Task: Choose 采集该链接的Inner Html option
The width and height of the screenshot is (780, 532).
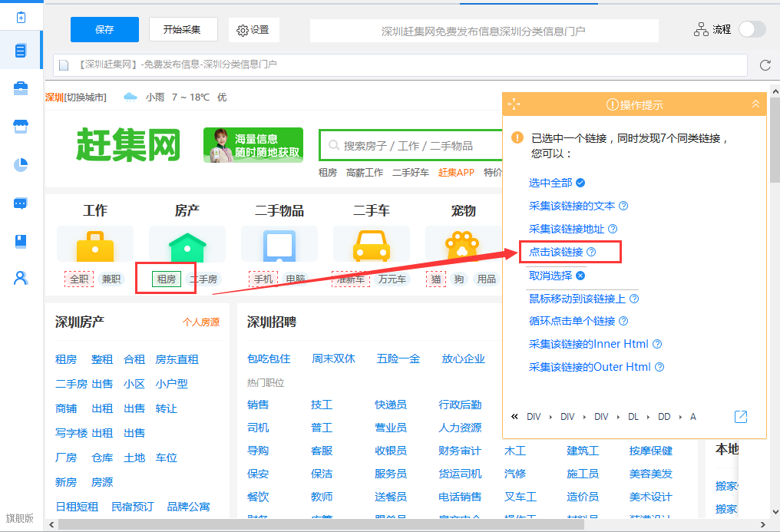Action: (x=589, y=344)
